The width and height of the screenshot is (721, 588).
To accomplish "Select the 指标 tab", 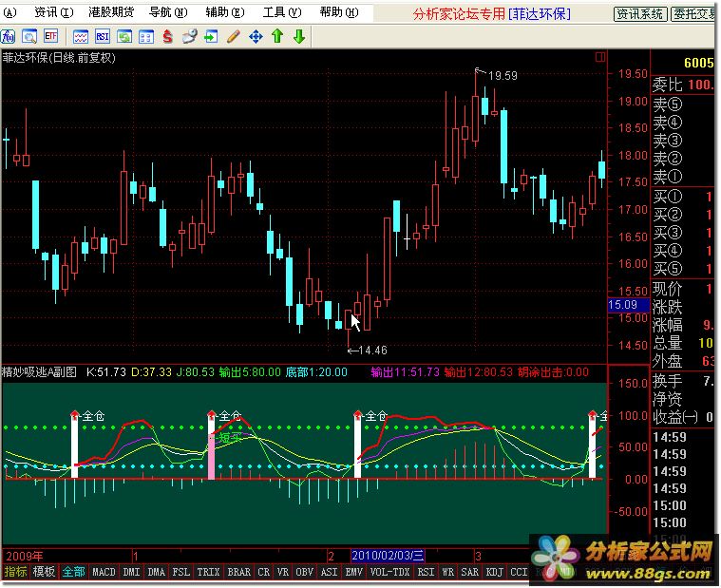I will (15, 572).
